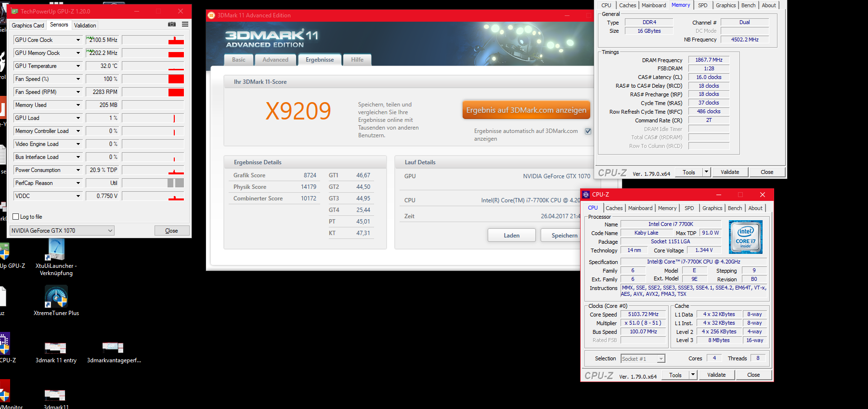Screen dimensions: 868x409
Task: Click the 3DMark 11 title bar icon
Action: (211, 15)
